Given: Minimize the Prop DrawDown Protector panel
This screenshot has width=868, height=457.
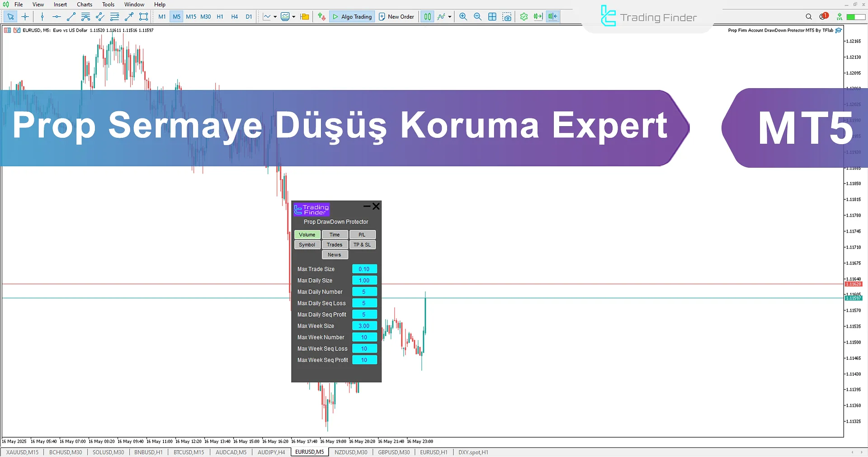Looking at the screenshot, I should 367,207.
